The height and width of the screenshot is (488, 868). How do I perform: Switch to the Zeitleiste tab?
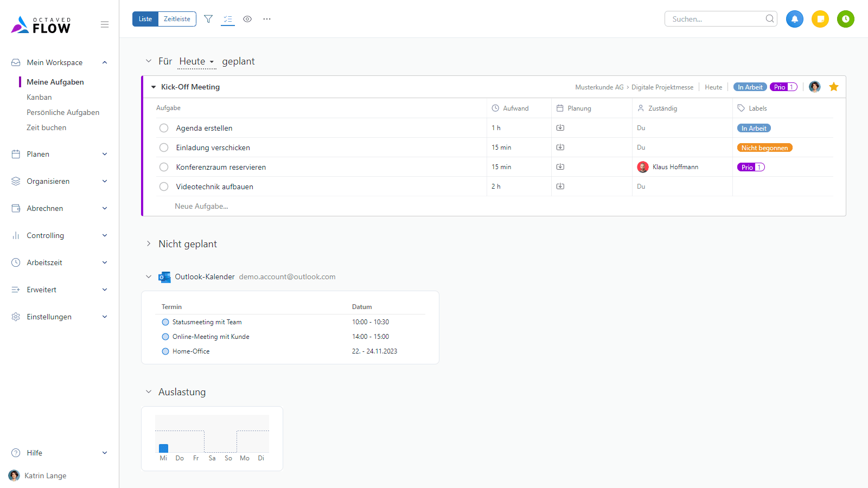(x=177, y=19)
